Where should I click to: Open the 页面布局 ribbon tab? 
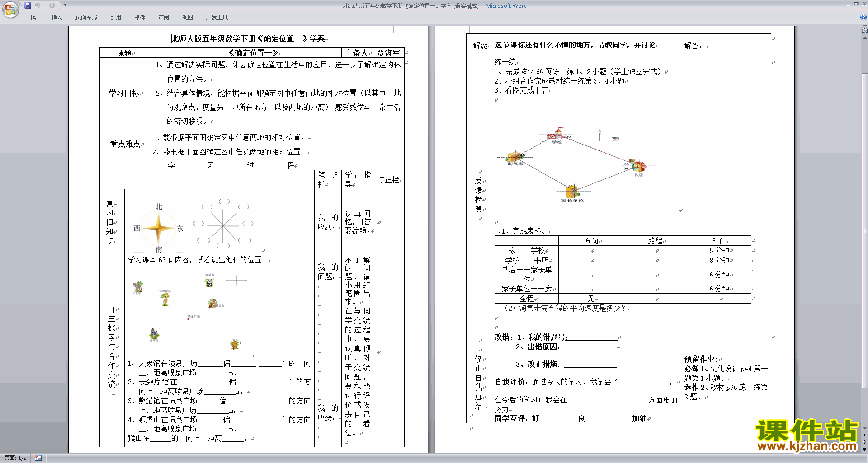point(86,18)
